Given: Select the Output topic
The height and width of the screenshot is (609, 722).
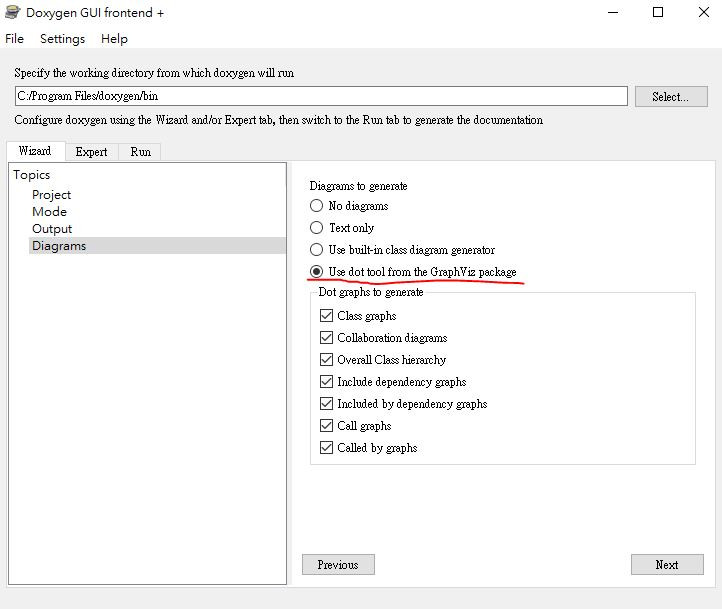Looking at the screenshot, I should point(52,229).
